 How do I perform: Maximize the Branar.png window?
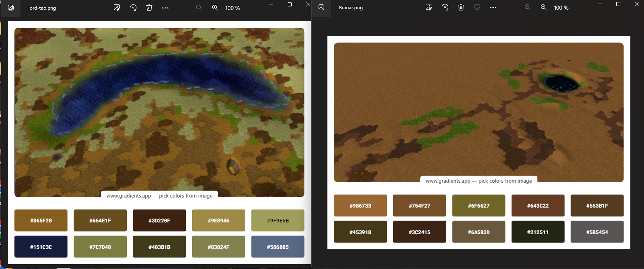[618, 4]
